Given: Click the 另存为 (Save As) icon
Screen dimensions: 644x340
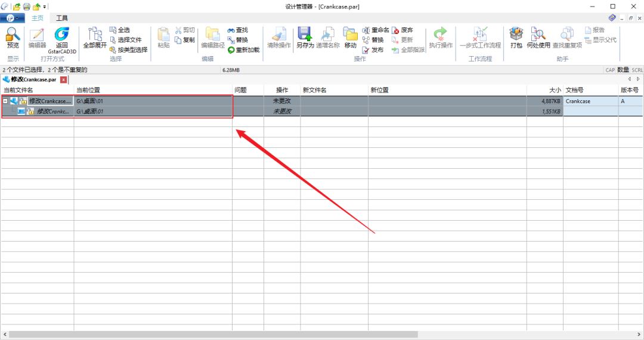Looking at the screenshot, I should (x=305, y=37).
